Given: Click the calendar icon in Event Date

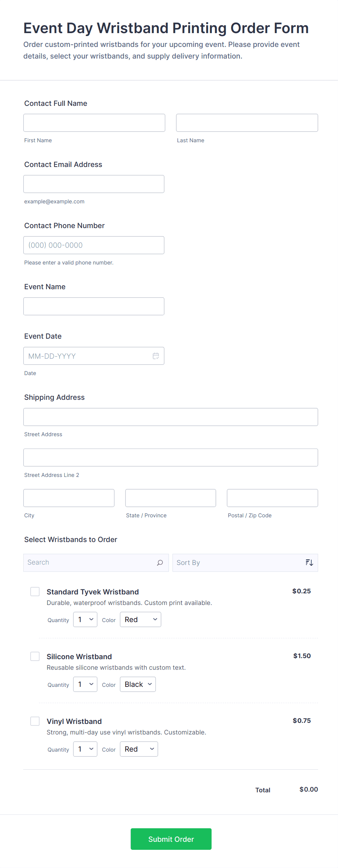Looking at the screenshot, I should point(156,356).
